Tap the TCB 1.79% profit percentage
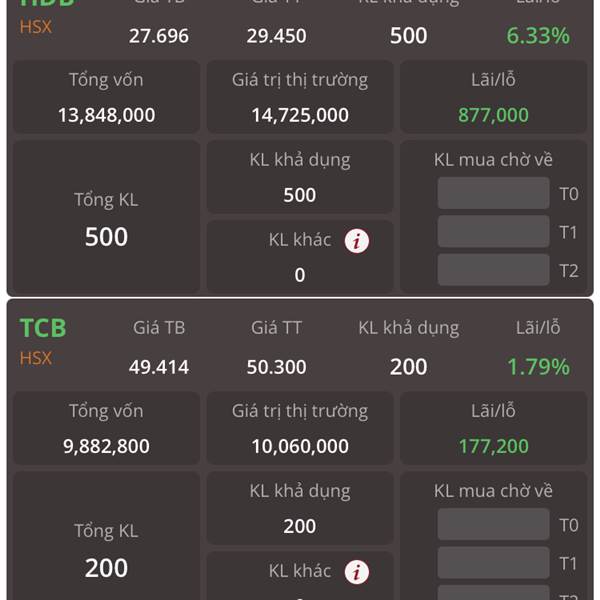Viewport: 600px width, 600px height. [538, 367]
